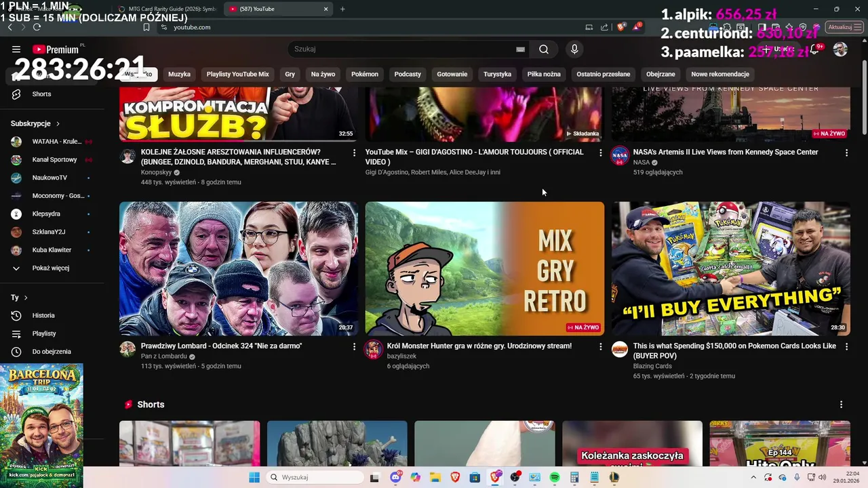868x488 pixels.
Task: Open options menu for Konopskyy video
Action: coord(354,153)
